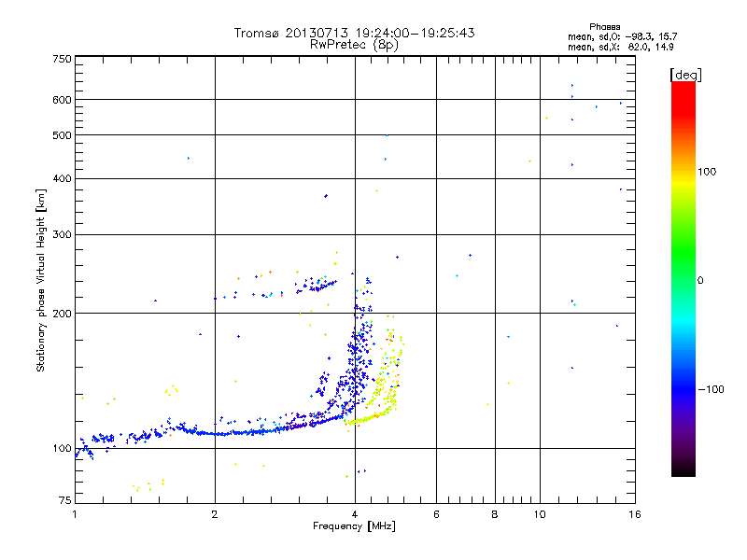Screen dimensions: 747x560
Task: Click the black bottom end of the colorbar
Action: point(684,469)
